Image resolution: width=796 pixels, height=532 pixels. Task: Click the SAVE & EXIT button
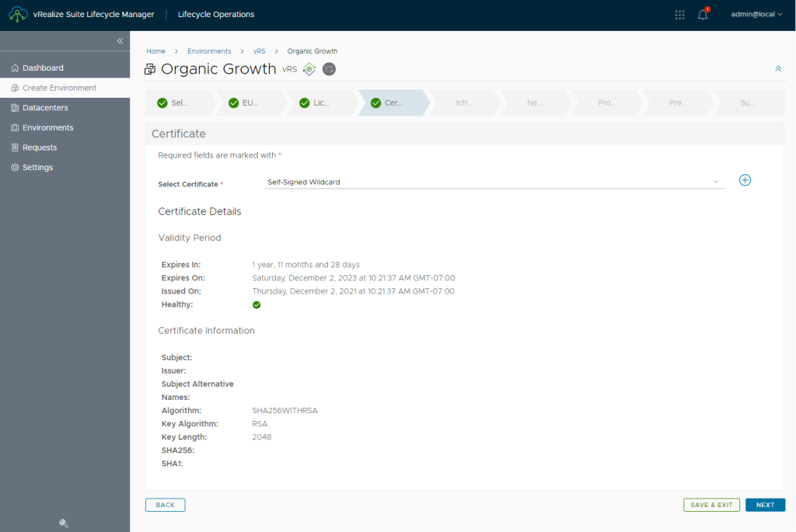tap(711, 505)
